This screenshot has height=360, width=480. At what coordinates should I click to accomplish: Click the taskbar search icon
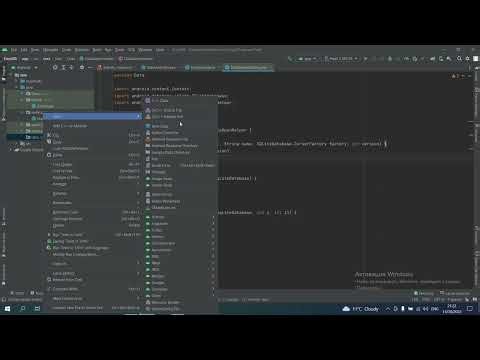(23, 309)
